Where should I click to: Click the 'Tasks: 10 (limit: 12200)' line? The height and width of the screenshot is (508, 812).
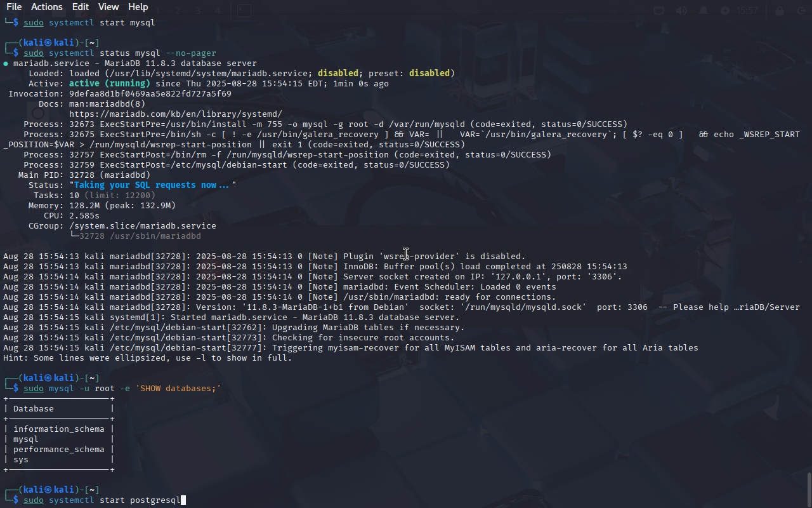95,195
